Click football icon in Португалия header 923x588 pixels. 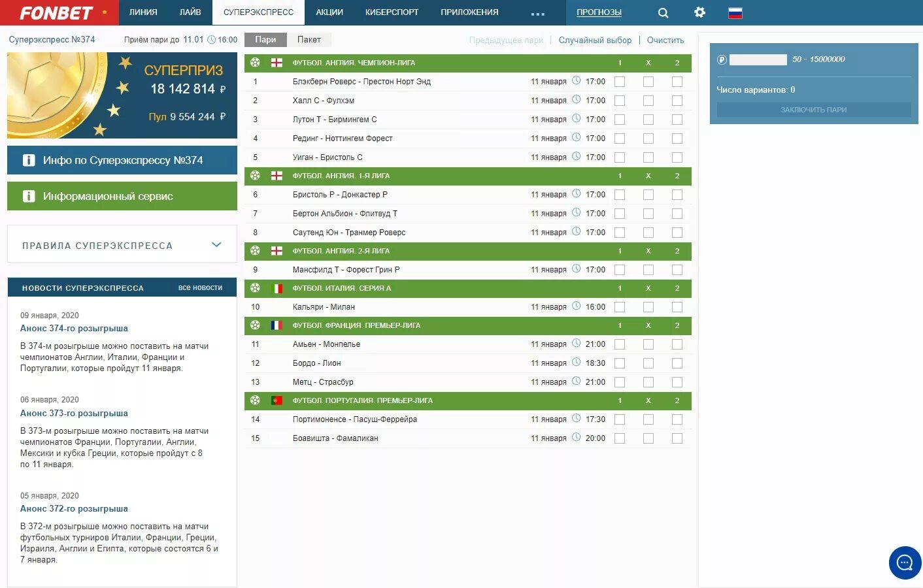(255, 400)
